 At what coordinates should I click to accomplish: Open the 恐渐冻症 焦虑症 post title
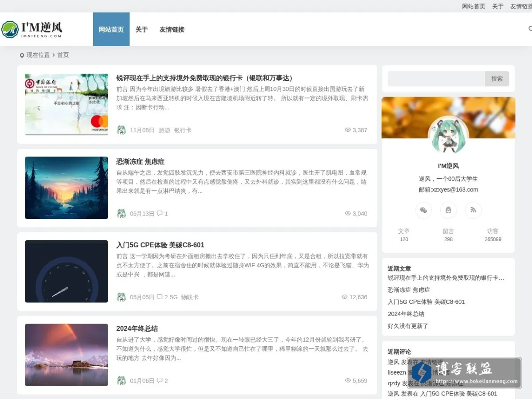(x=141, y=161)
